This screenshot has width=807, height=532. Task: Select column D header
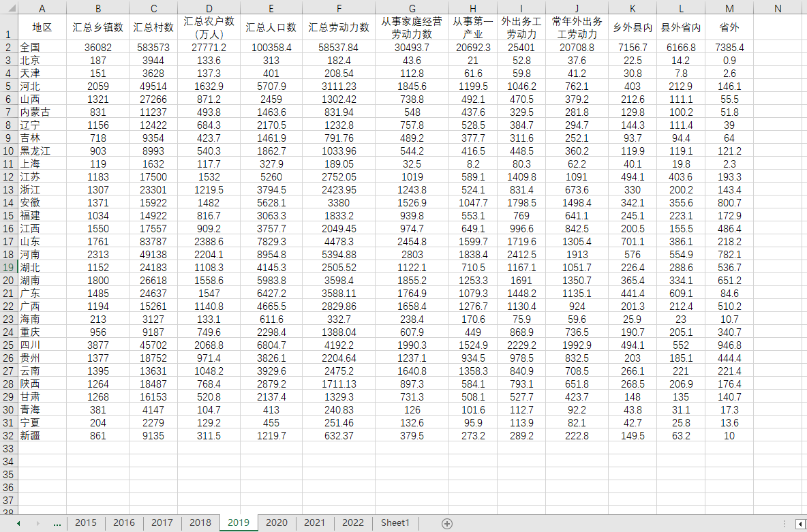(209, 8)
